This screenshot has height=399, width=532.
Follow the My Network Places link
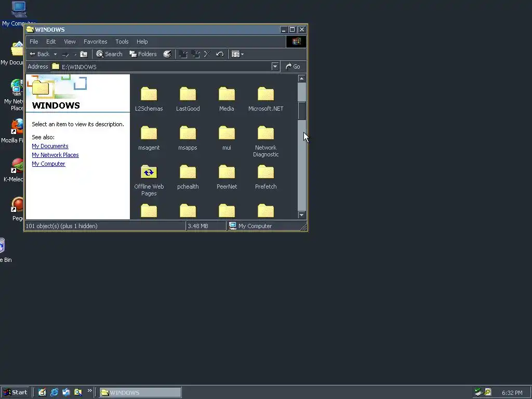click(55, 155)
